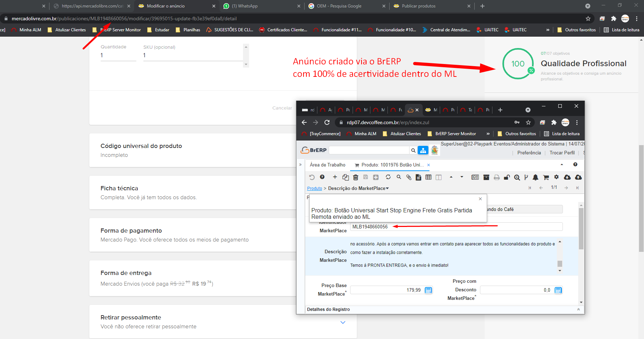Toggle grid view in BrERP toolbar
This screenshot has width=644, height=339.
tap(428, 177)
